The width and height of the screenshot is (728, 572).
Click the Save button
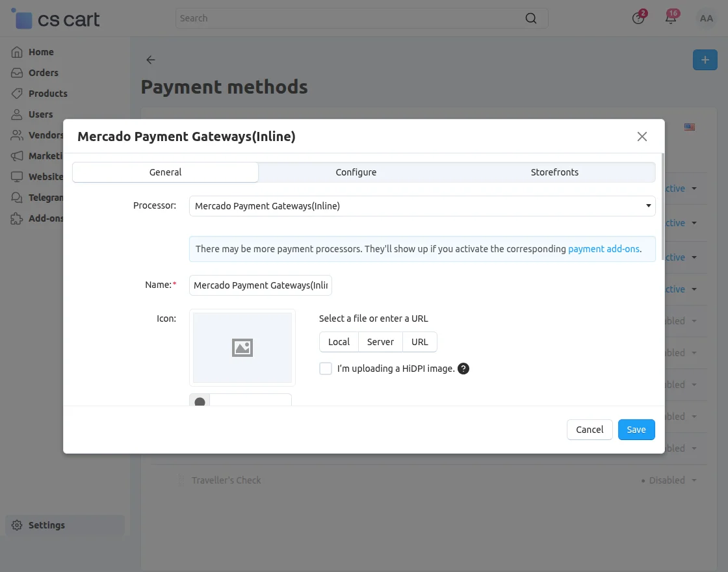pyautogui.click(x=636, y=430)
